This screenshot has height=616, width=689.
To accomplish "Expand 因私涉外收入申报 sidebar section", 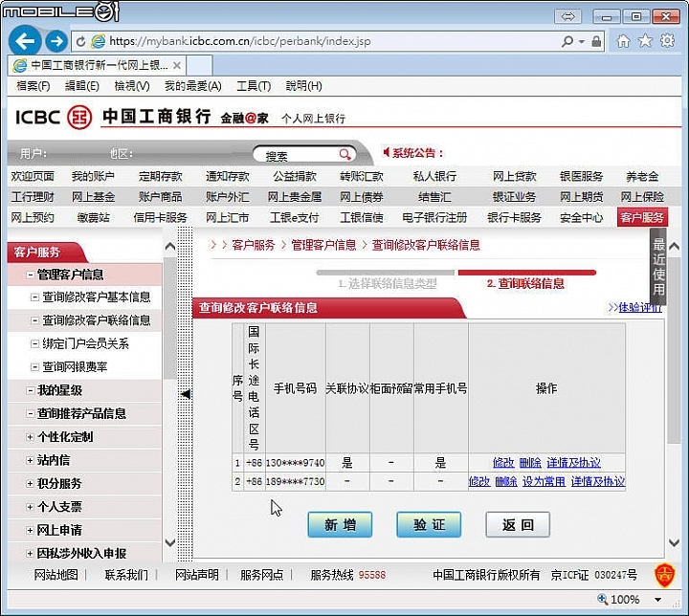I will (30, 553).
